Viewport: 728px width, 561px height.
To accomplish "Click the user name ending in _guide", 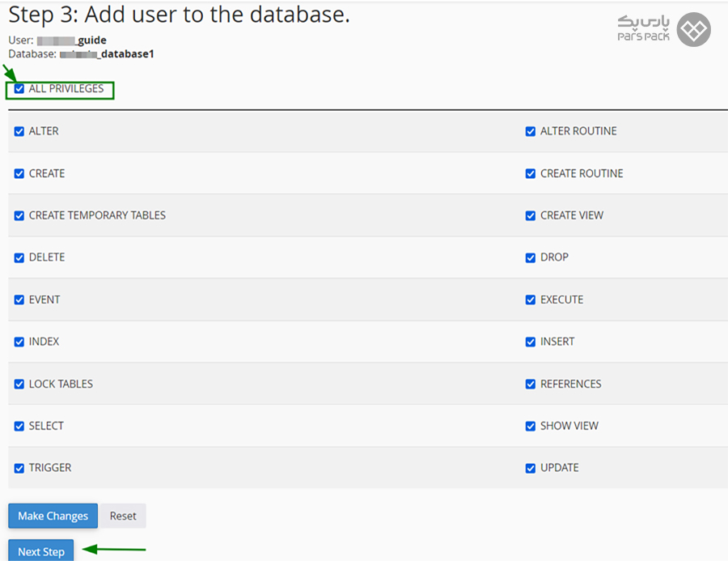I will [x=71, y=40].
